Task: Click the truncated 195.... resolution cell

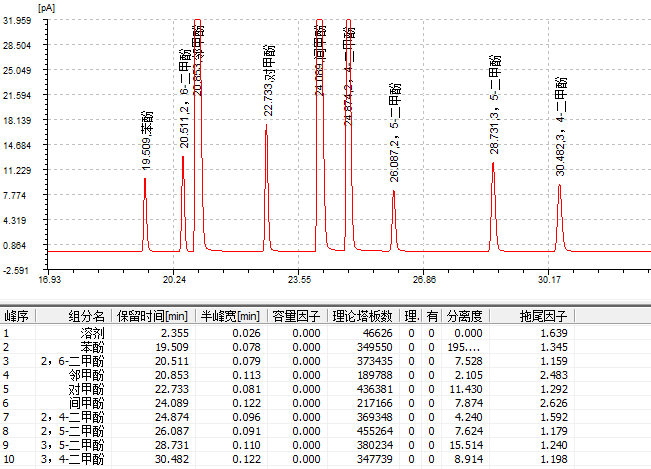Action: click(465, 347)
